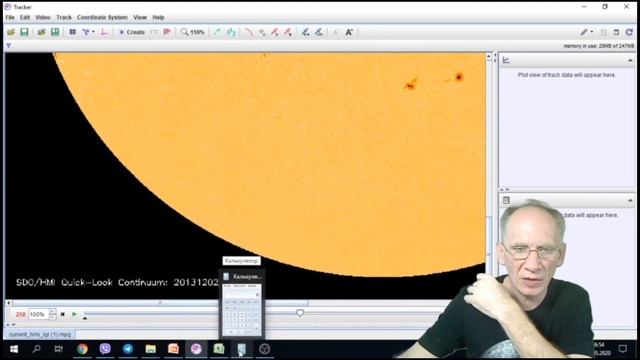The width and height of the screenshot is (640, 360).
Task: Click the taskbar search magnifier
Action: [x=36, y=349]
